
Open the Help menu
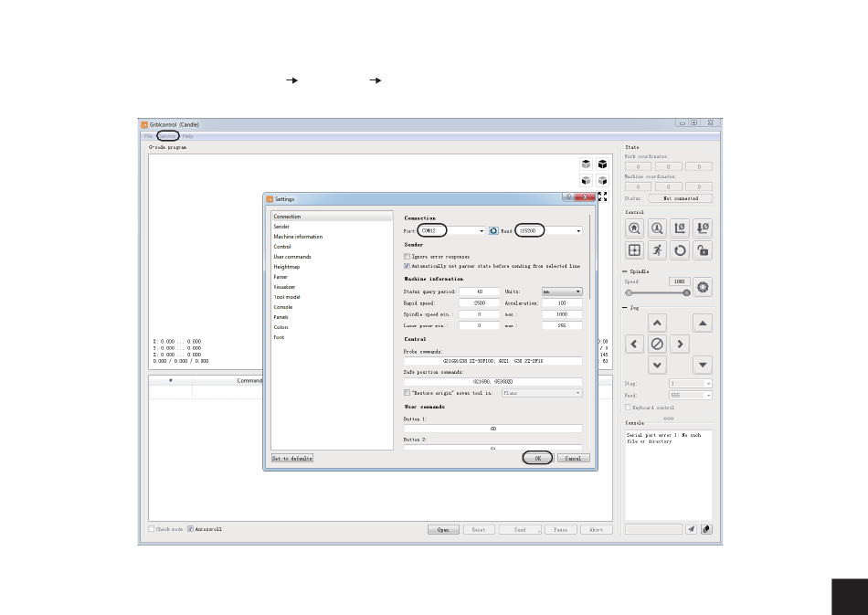click(187, 135)
